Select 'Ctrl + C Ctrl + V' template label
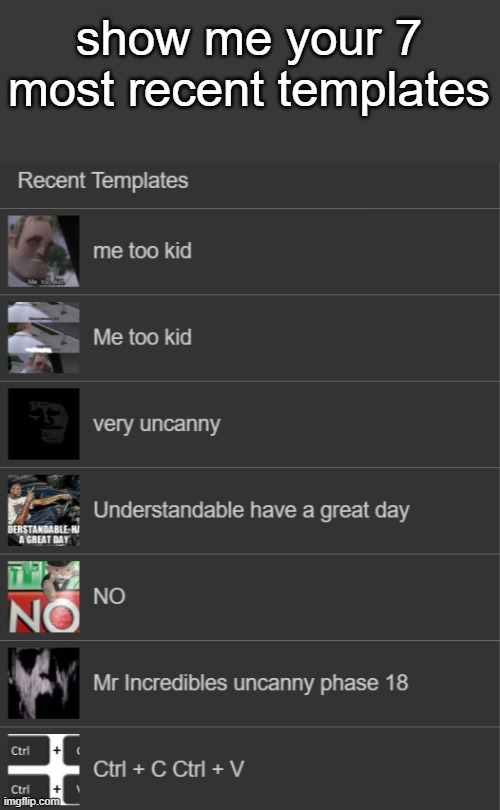 168,769
